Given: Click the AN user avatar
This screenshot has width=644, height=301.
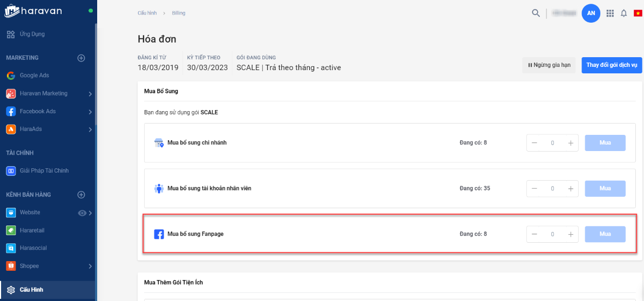Looking at the screenshot, I should click(x=591, y=13).
